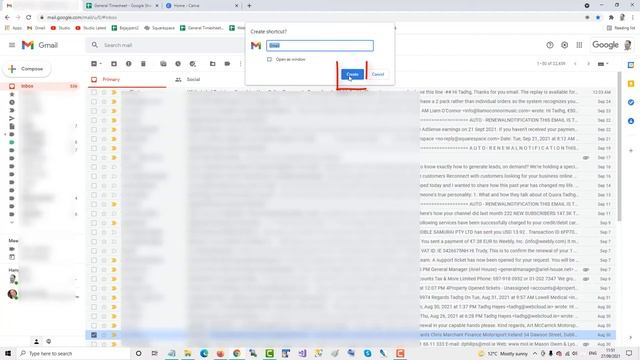Open Chrome extensions puzzle icon

(x=611, y=18)
